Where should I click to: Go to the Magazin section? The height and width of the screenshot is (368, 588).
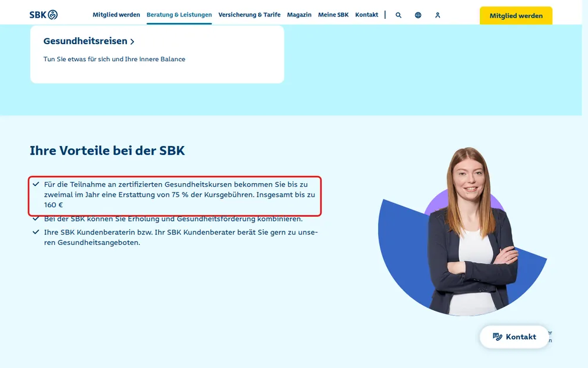pos(299,15)
